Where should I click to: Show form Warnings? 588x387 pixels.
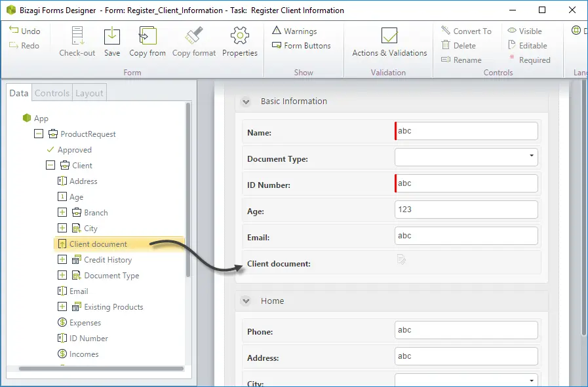tap(294, 31)
